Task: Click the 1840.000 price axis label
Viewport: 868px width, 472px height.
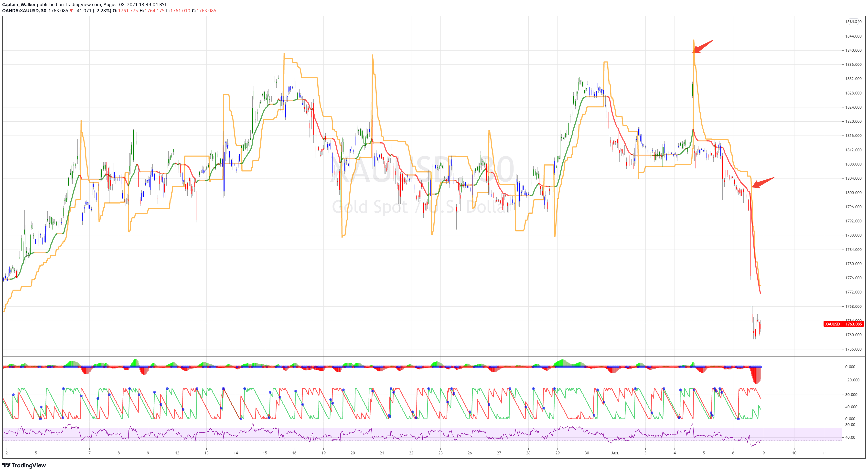Action: click(x=853, y=50)
